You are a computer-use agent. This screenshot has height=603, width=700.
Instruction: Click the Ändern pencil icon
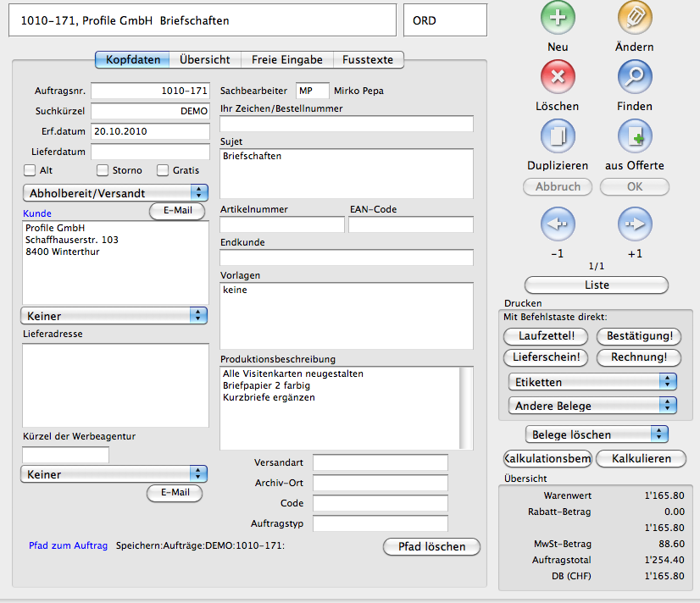pos(634,18)
